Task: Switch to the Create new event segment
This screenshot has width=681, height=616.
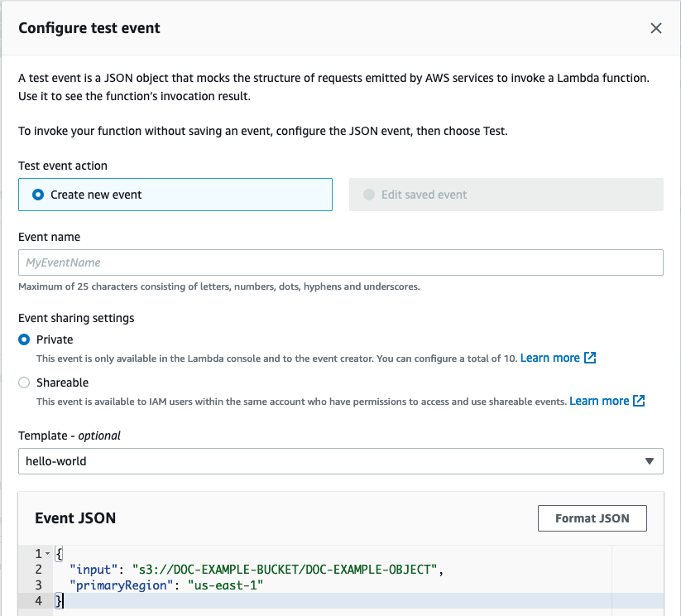Action: click(175, 194)
